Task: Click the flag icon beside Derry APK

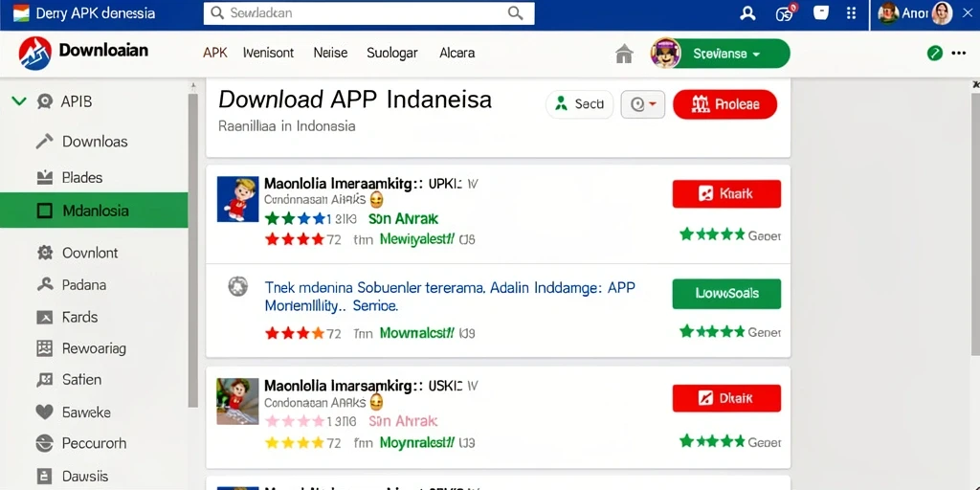Action: pyautogui.click(x=21, y=13)
